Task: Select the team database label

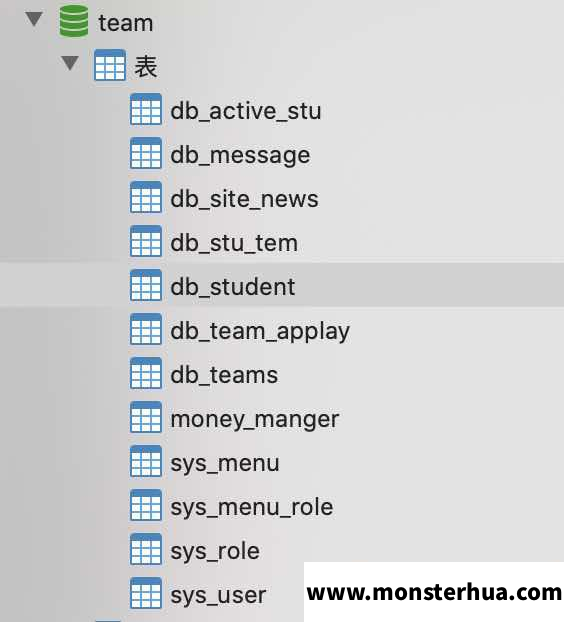Action: pos(126,23)
